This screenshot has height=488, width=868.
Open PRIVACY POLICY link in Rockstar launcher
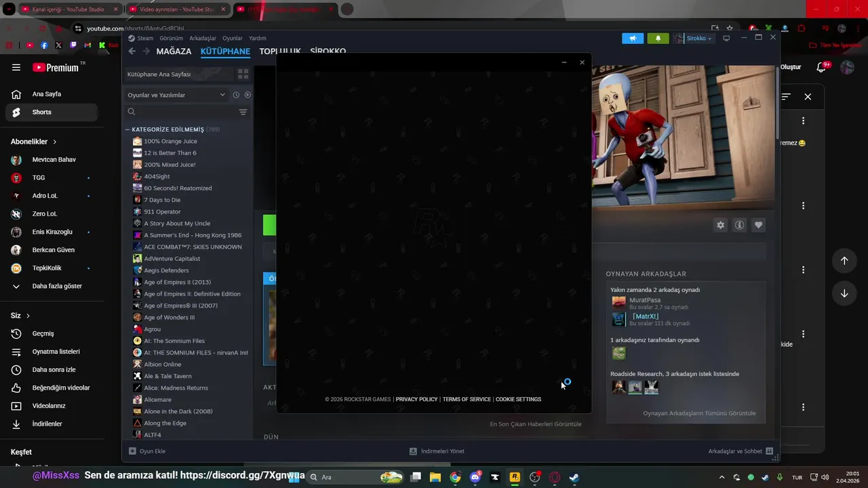(x=416, y=399)
